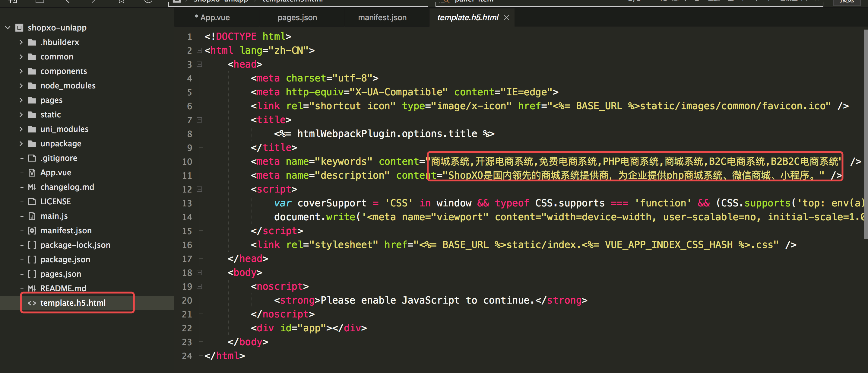
Task: Close the template.h5.html editor tab
Action: pyautogui.click(x=506, y=18)
